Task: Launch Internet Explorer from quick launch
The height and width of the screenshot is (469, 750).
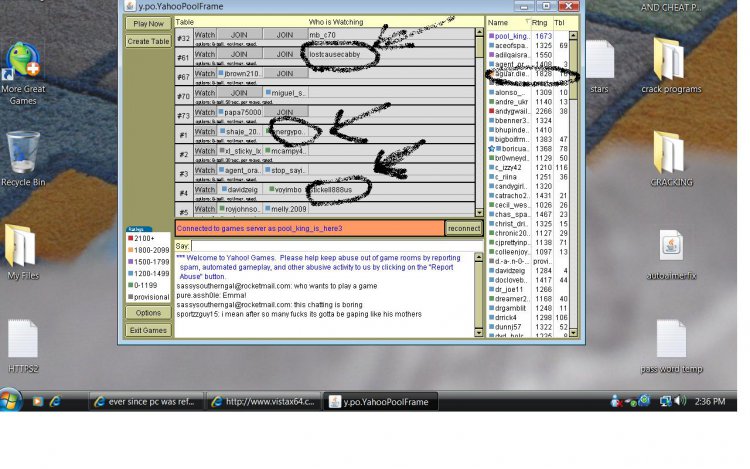Action: tap(55, 402)
